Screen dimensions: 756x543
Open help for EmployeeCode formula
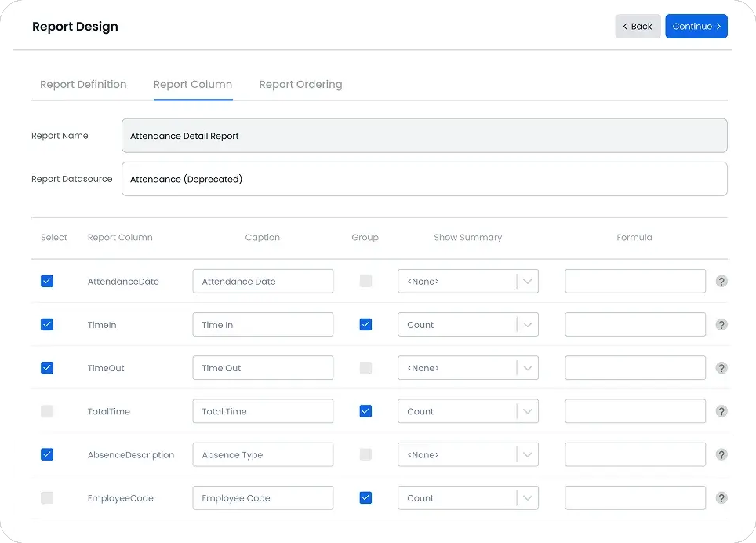click(721, 498)
